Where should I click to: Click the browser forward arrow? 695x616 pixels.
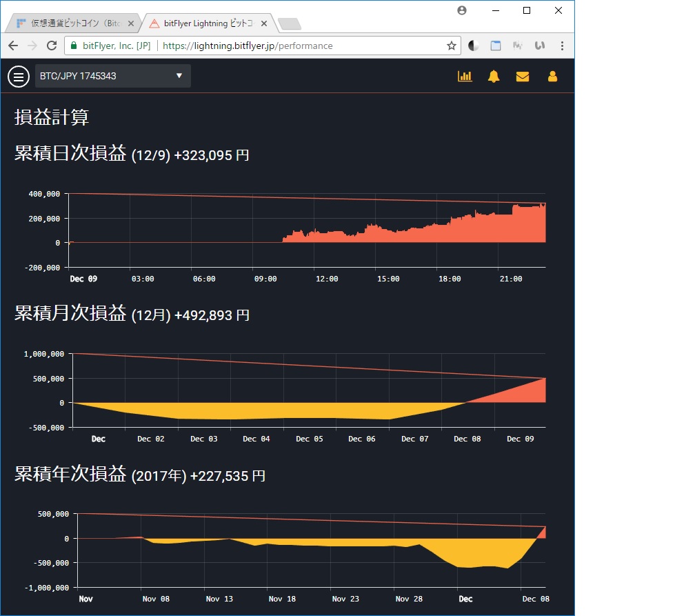[x=32, y=46]
